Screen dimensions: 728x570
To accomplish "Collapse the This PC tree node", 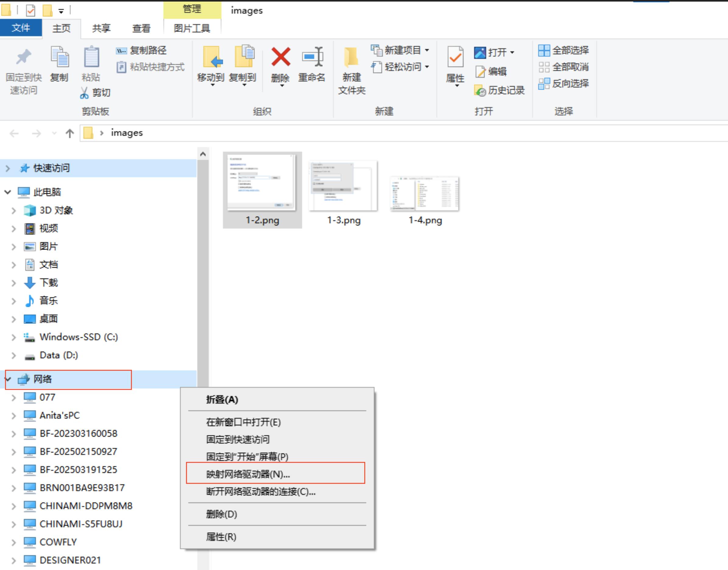I will coord(8,192).
